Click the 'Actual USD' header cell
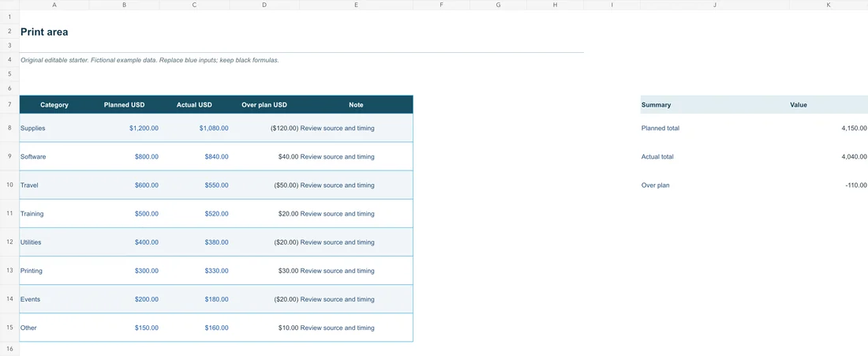Screen dimensions: 868x356 [x=194, y=105]
